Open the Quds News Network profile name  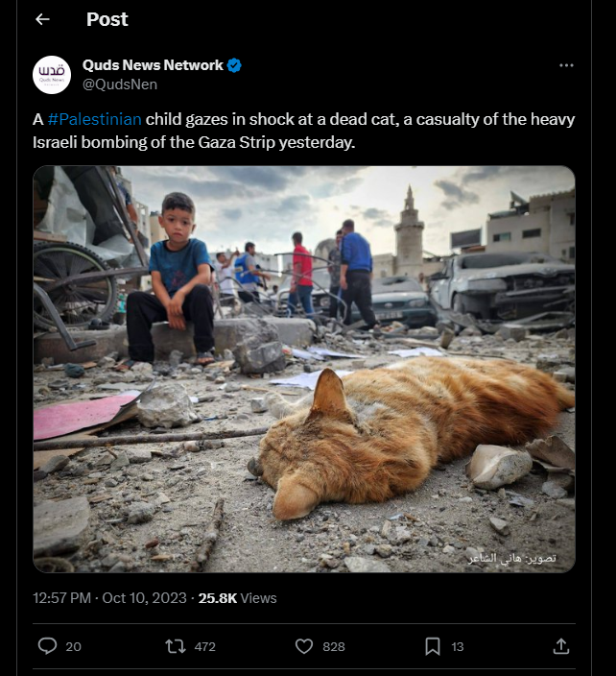point(153,65)
